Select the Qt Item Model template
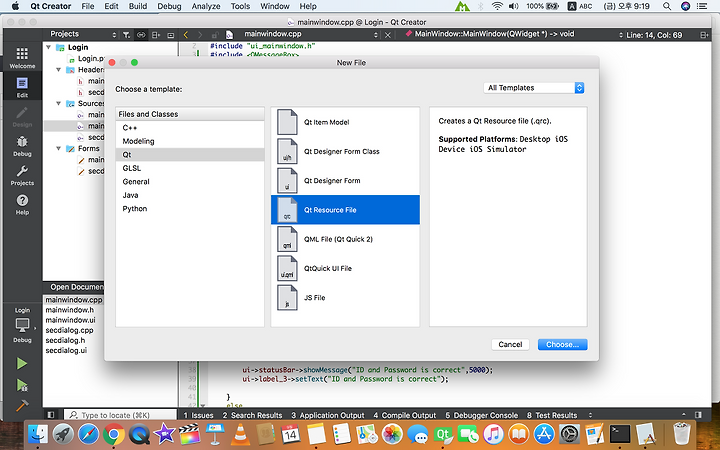720x450 pixels. (x=345, y=122)
